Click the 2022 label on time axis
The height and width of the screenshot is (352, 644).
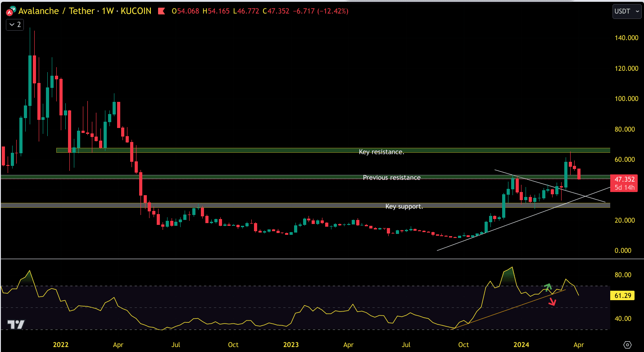click(61, 345)
